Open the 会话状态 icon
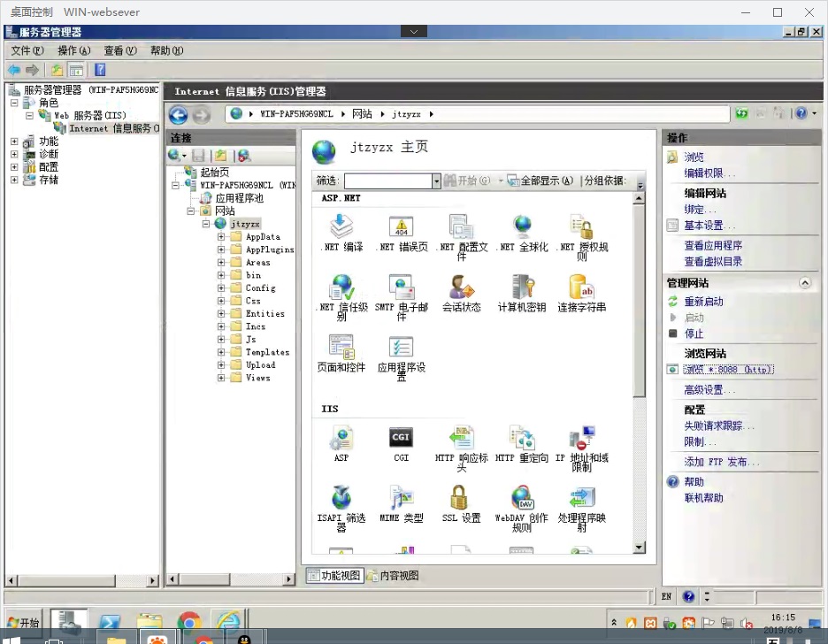The image size is (828, 644). 461,288
